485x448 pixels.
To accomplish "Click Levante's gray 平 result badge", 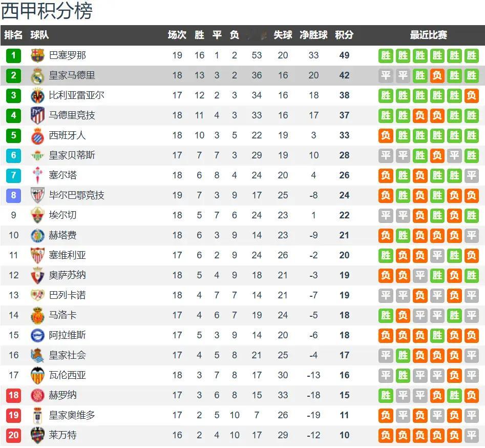I will (x=471, y=435).
